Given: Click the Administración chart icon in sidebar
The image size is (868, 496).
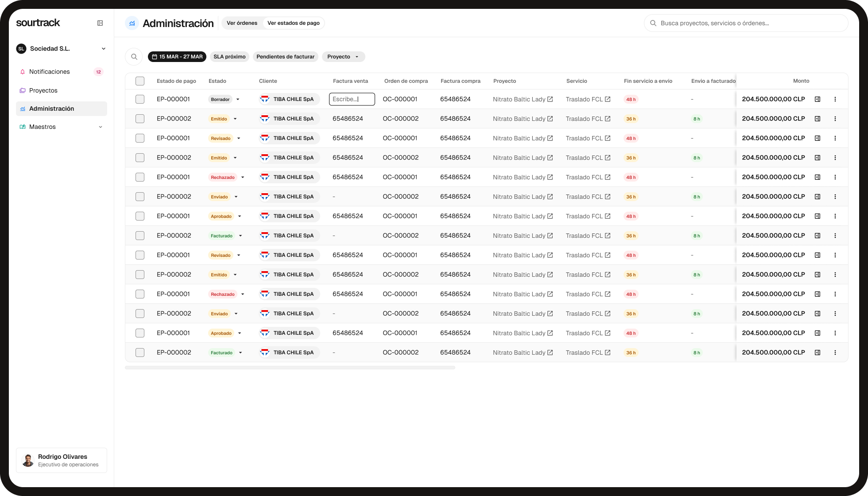Looking at the screenshot, I should [x=22, y=108].
